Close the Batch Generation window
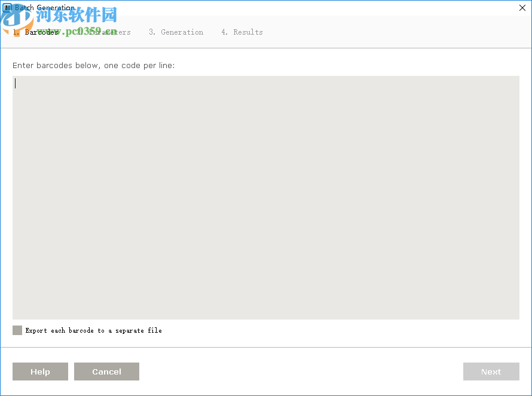Image resolution: width=532 pixels, height=396 pixels. [522, 8]
